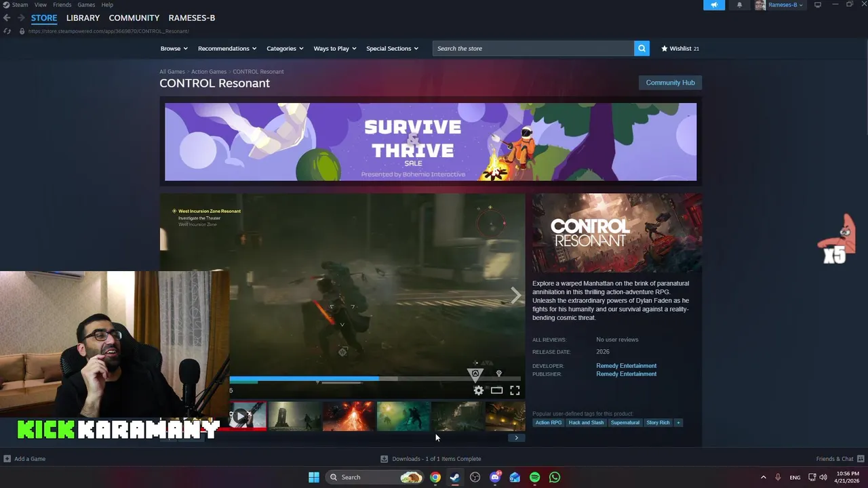868x488 pixels.
Task: Open the Community Hub button
Action: tap(670, 83)
